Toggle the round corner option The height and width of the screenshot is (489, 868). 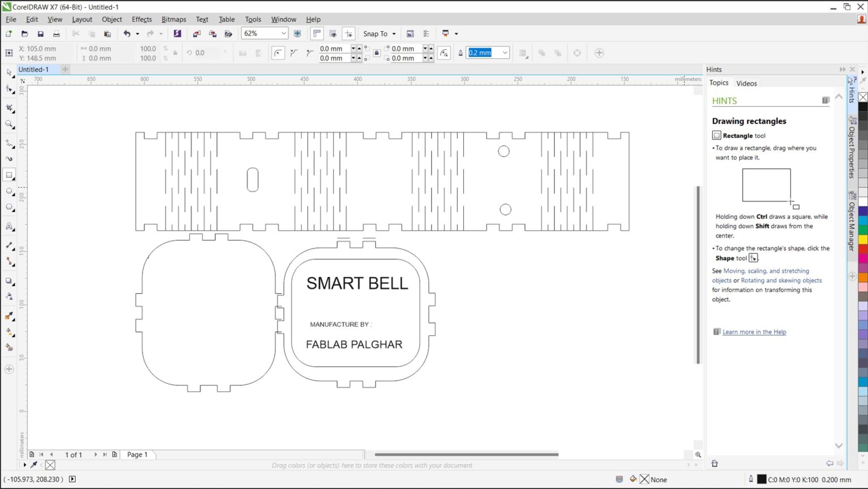(x=278, y=53)
